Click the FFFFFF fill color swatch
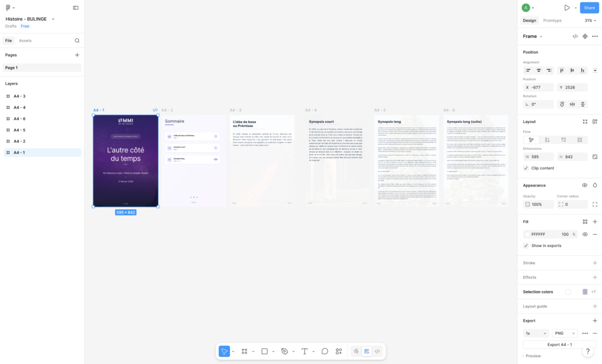This screenshot has height=364, width=602. [x=527, y=234]
